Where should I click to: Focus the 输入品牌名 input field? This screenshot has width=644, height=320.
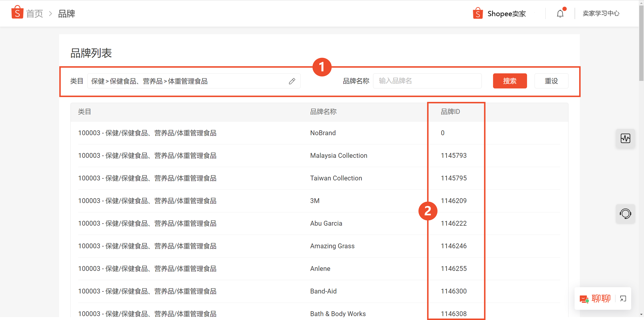pyautogui.click(x=427, y=81)
